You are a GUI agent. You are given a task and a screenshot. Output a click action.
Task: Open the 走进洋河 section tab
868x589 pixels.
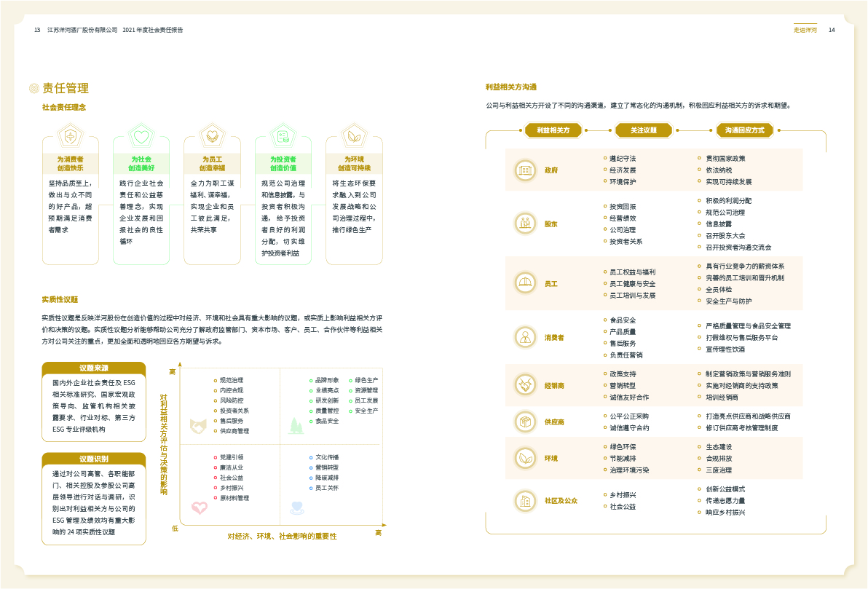[x=805, y=30]
